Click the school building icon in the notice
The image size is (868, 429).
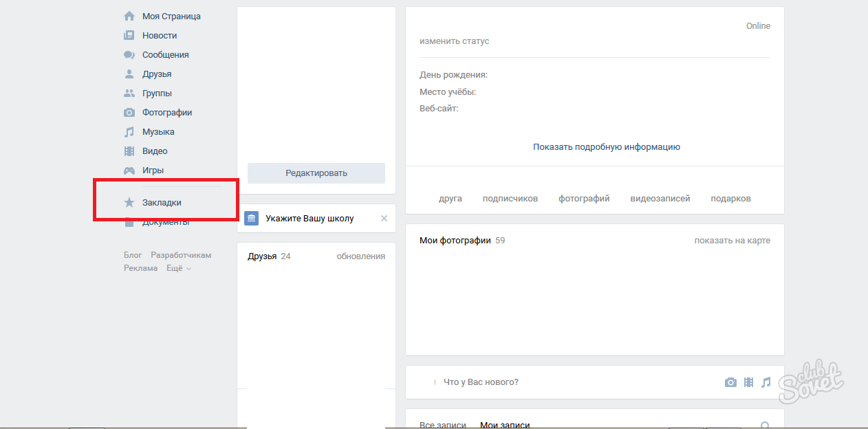252,219
